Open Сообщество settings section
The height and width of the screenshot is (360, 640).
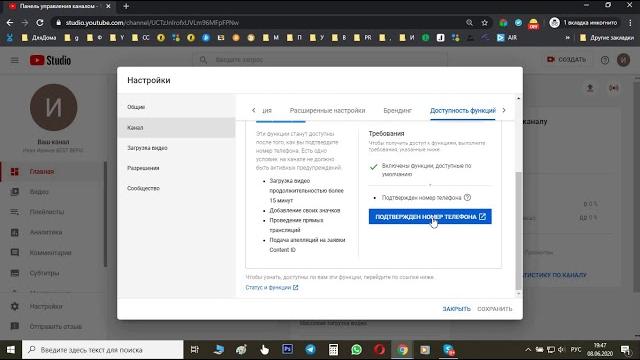coord(176,189)
